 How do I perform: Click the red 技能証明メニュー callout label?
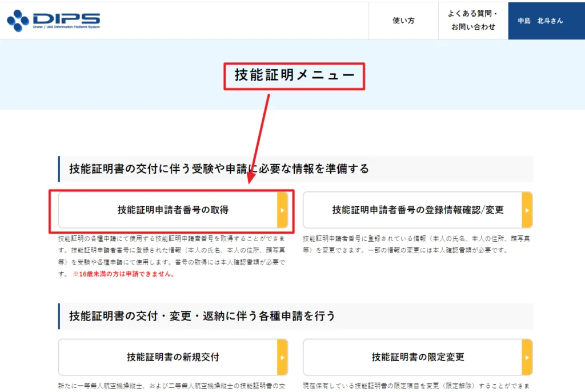click(x=294, y=75)
